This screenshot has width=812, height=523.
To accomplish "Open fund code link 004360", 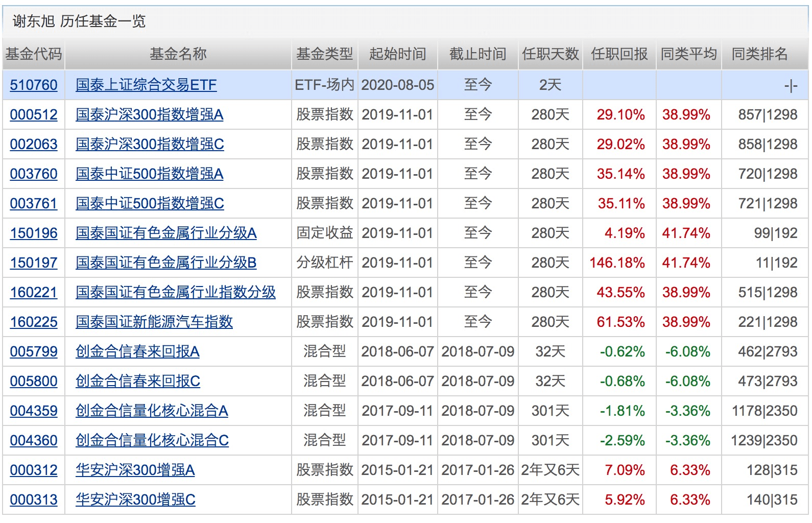I will coord(34,440).
